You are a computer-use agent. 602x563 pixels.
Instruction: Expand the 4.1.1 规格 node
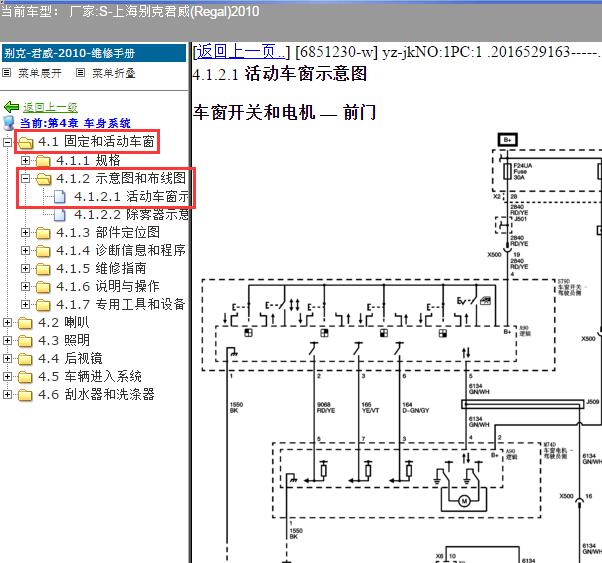[25, 160]
